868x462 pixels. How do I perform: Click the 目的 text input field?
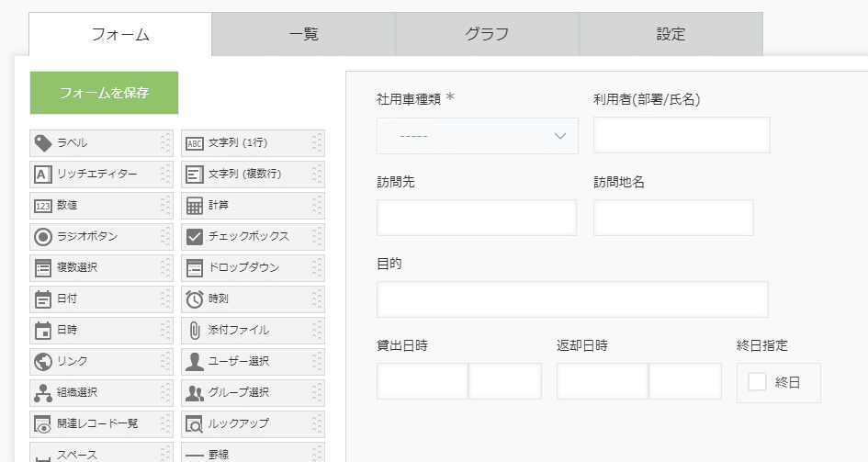click(571, 299)
